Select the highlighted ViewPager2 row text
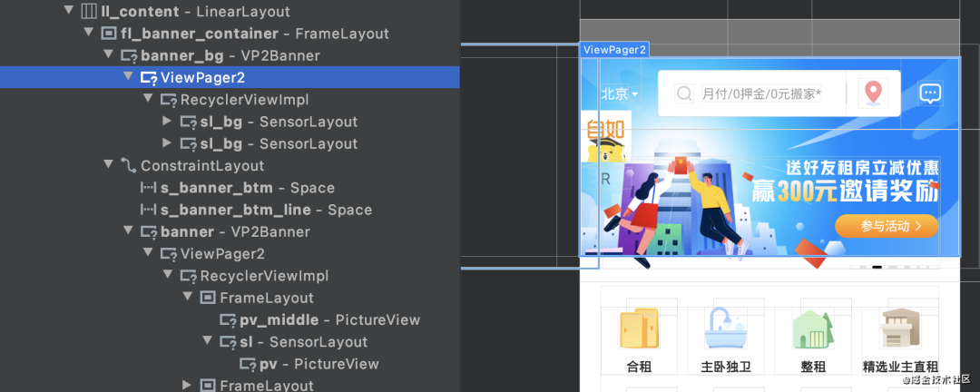The width and height of the screenshot is (980, 392). (x=202, y=77)
